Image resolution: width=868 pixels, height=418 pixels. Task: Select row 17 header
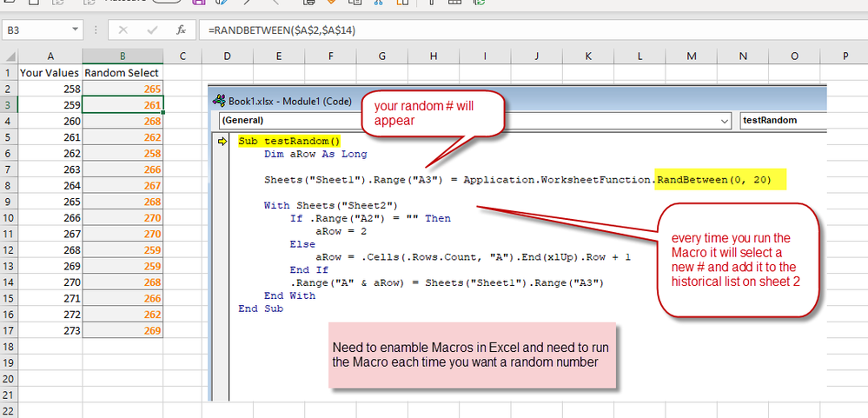pyautogui.click(x=9, y=330)
